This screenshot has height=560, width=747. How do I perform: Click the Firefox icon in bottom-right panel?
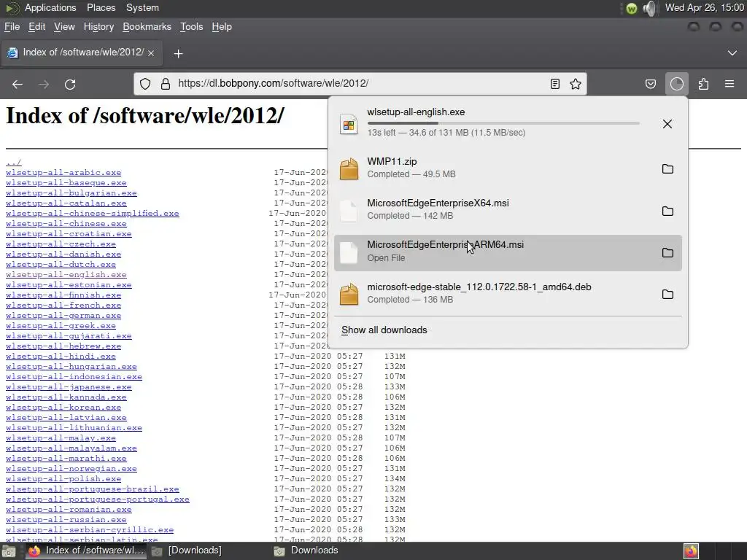pos(691,551)
